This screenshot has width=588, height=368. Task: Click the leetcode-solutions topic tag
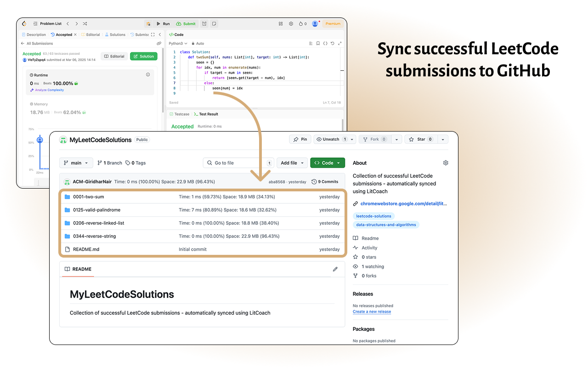(374, 216)
